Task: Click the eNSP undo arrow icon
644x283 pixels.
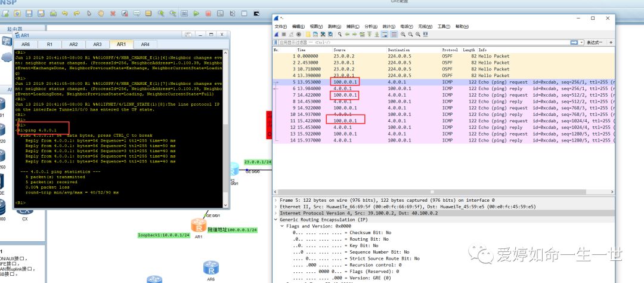Action: [65, 13]
